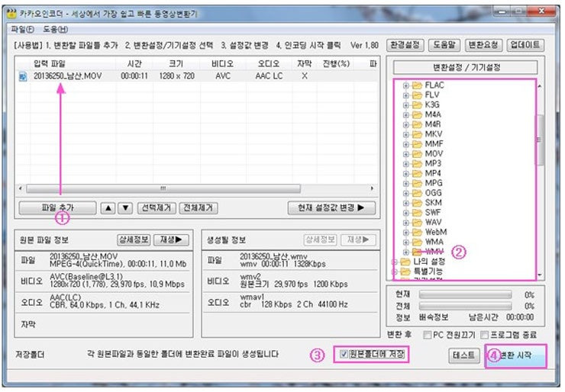565x392 pixels.
Task: Expand the MOV folder
Action: 405,154
